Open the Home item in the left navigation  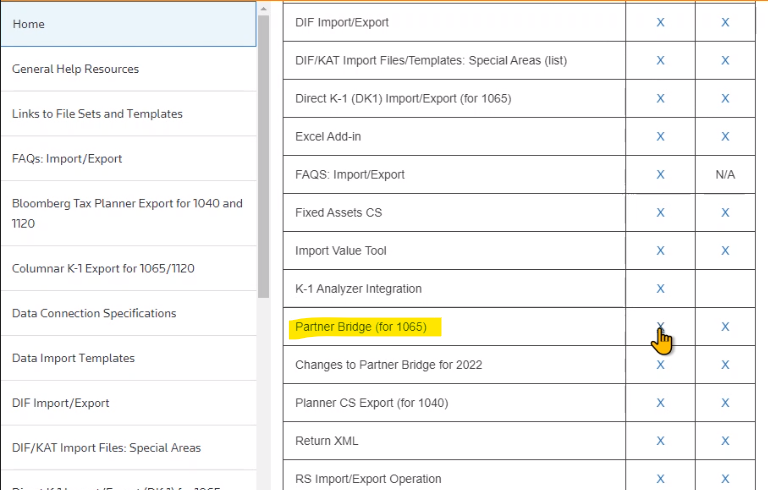coord(128,24)
